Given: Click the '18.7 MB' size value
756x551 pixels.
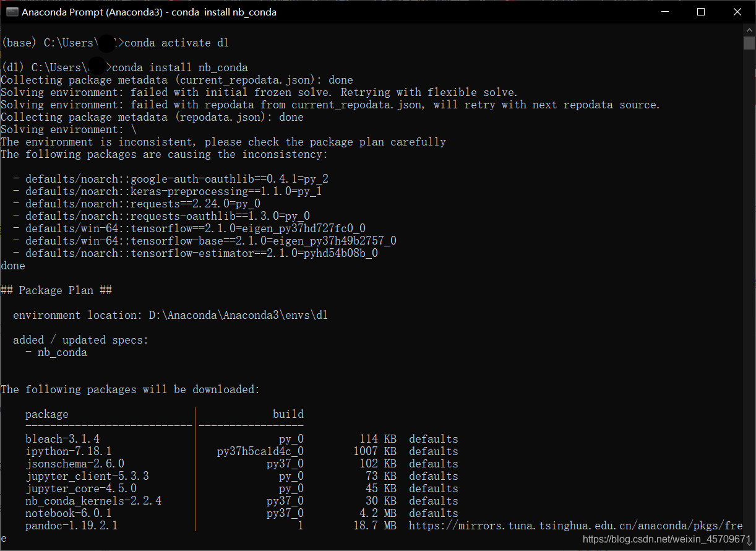Looking at the screenshot, I should [x=375, y=526].
